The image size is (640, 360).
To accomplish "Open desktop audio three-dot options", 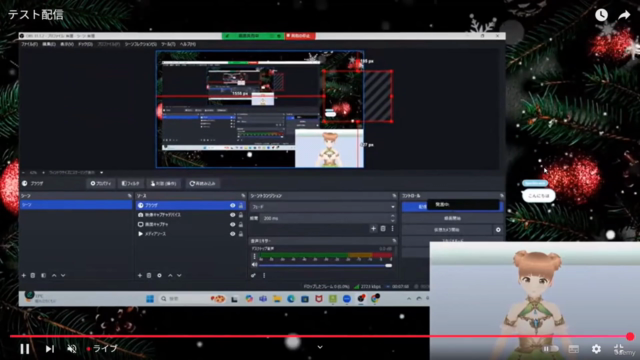I will tap(254, 257).
